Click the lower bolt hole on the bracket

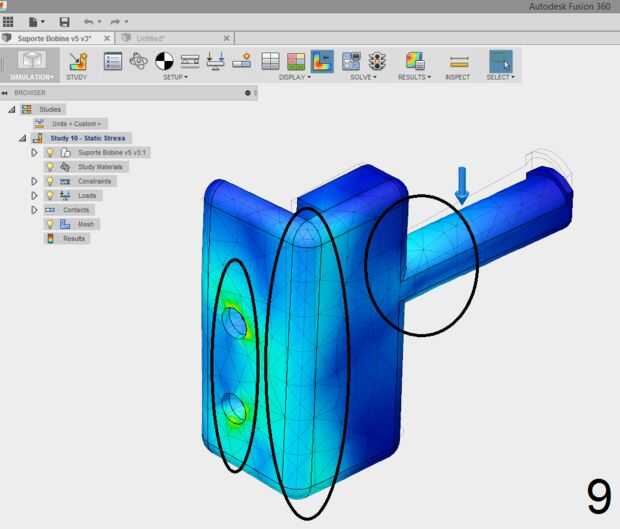[x=234, y=409]
